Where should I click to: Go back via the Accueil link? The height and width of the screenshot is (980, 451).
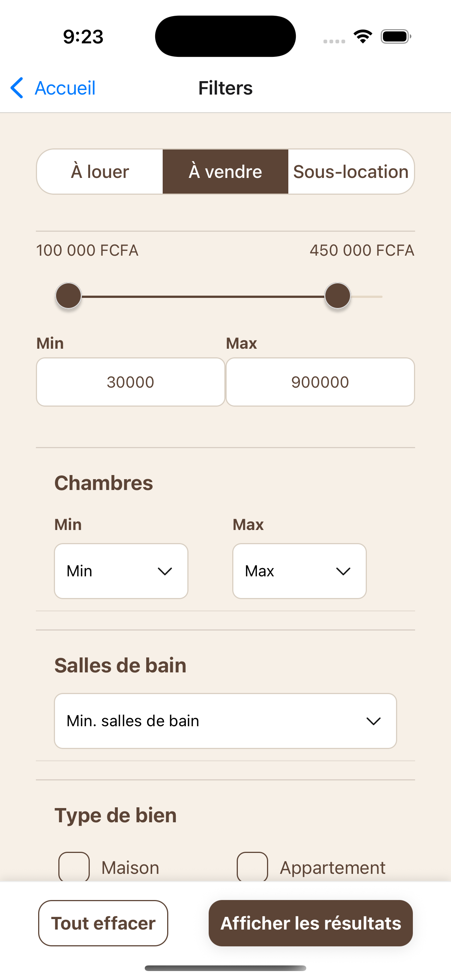tap(65, 88)
